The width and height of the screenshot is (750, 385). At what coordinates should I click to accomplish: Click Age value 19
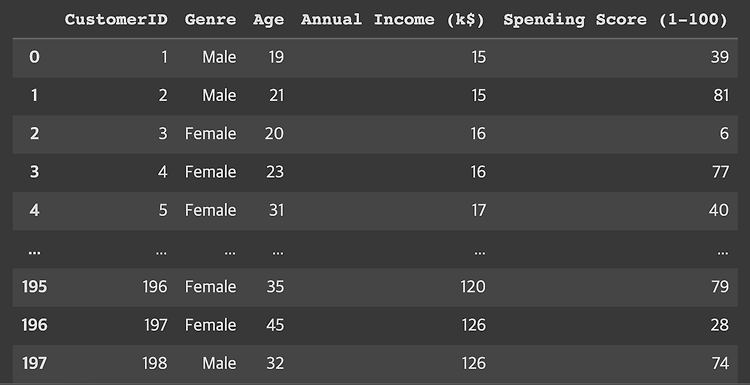tap(276, 57)
